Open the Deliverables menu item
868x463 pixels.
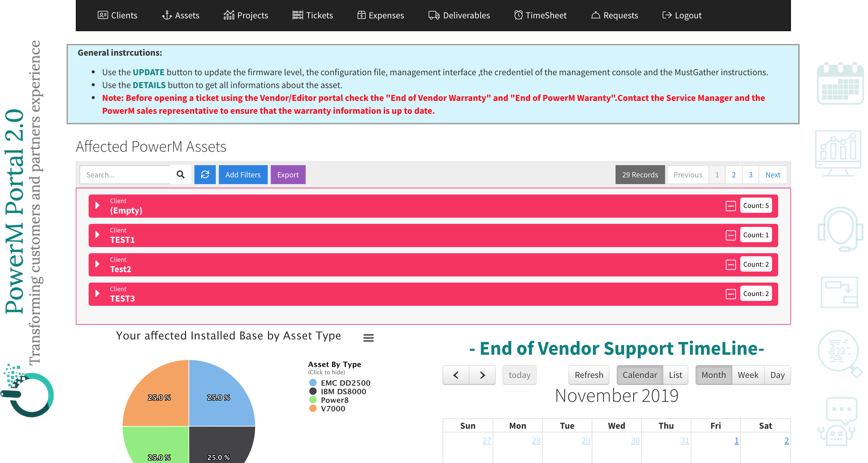459,15
